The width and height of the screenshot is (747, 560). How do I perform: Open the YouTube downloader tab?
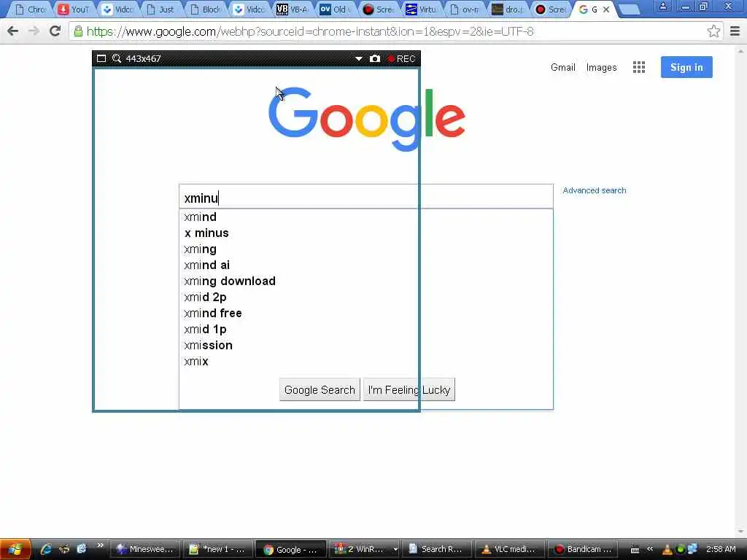point(74,9)
